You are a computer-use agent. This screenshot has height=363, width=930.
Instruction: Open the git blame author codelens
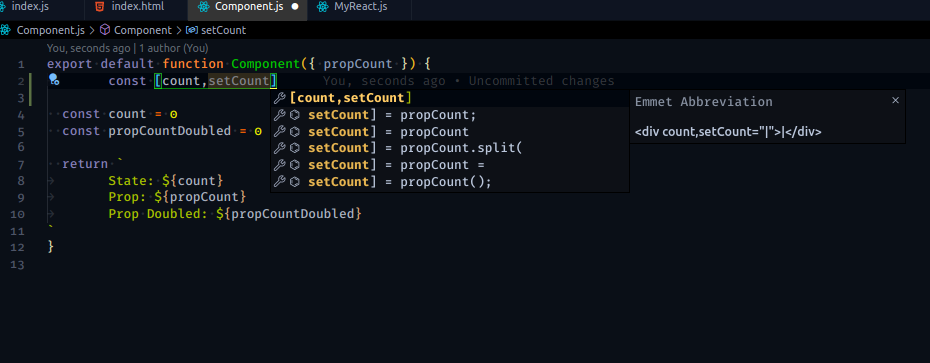tap(128, 48)
